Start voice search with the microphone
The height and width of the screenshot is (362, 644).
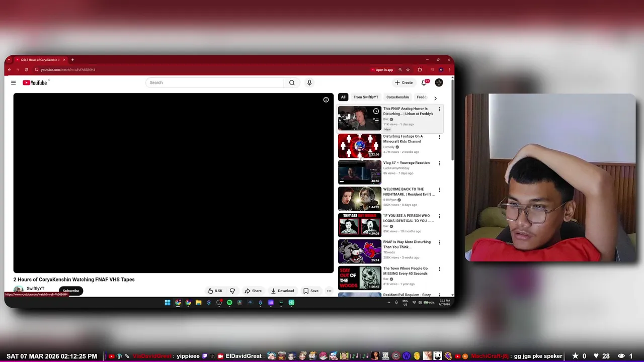309,82
